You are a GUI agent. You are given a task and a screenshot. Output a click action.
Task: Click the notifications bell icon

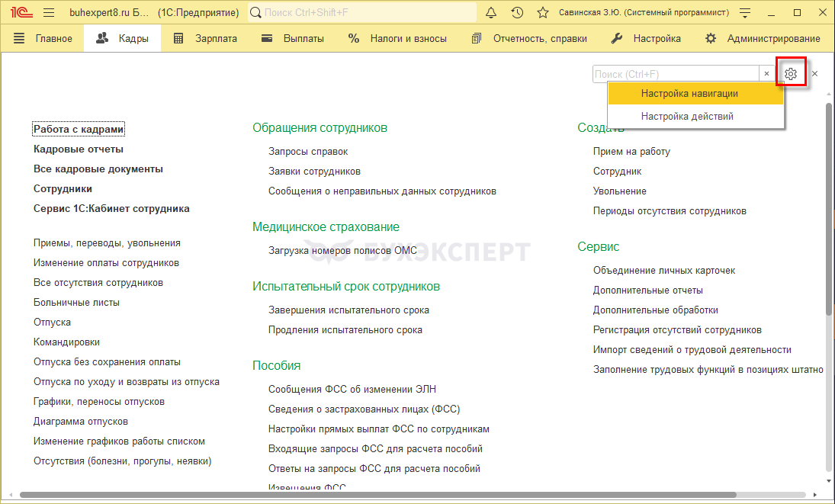pos(491,13)
